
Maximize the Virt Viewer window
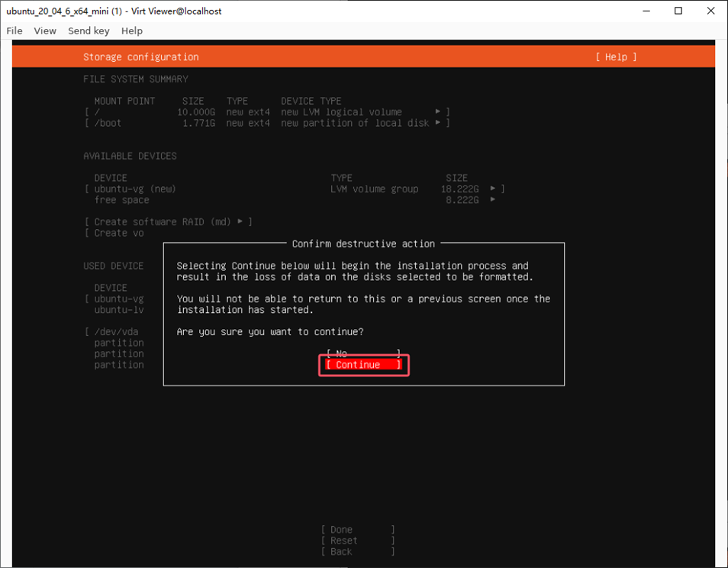click(678, 11)
